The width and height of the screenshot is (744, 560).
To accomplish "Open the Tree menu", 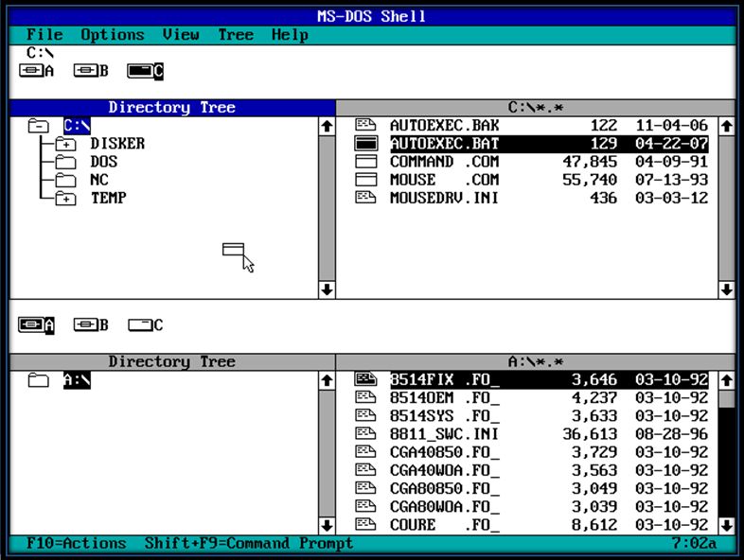I will 236,35.
